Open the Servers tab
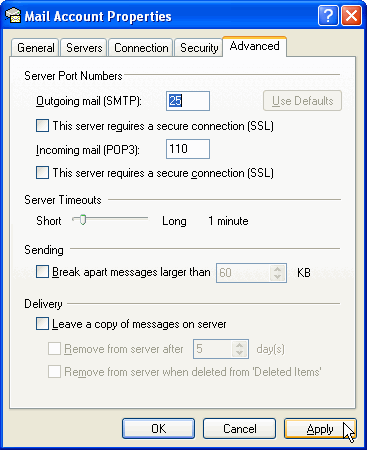This screenshot has width=367, height=450. click(x=84, y=48)
